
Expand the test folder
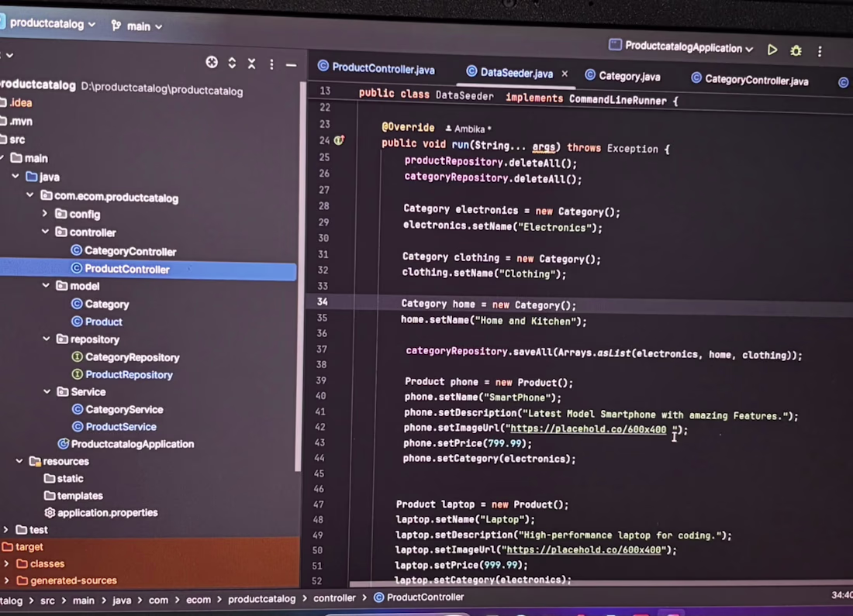click(x=6, y=529)
